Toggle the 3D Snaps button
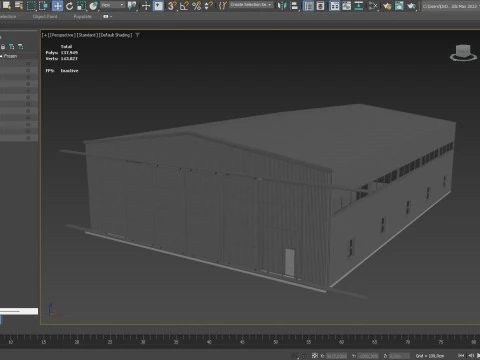Image resolution: width=480 pixels, height=360 pixels. (172, 6)
